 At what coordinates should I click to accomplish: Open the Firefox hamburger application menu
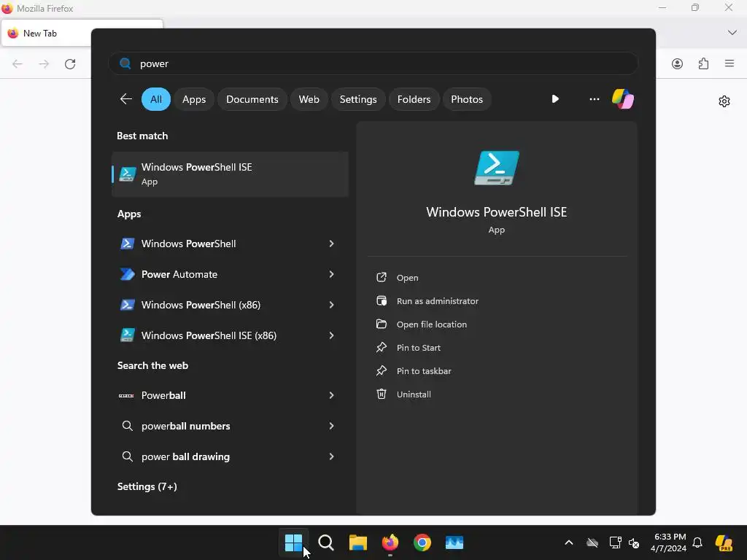(729, 63)
